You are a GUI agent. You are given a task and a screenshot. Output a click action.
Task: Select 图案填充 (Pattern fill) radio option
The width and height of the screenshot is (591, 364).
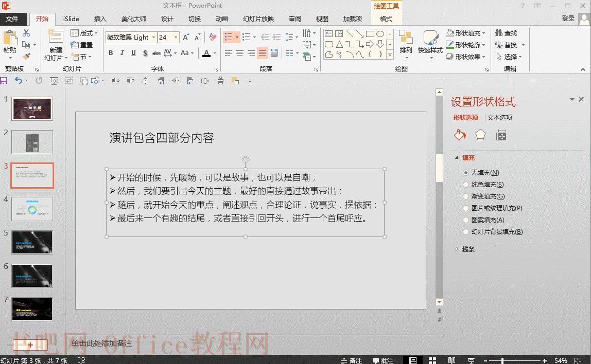point(466,220)
